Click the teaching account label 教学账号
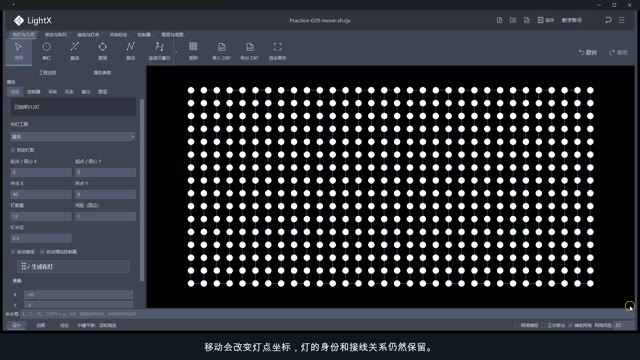Viewport: 640px width, 360px height. coord(572,20)
